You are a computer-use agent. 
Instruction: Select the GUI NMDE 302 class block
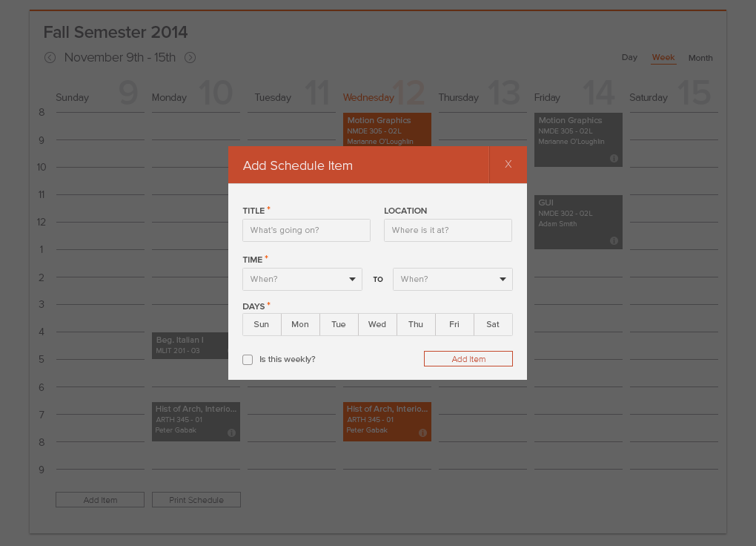pos(578,222)
